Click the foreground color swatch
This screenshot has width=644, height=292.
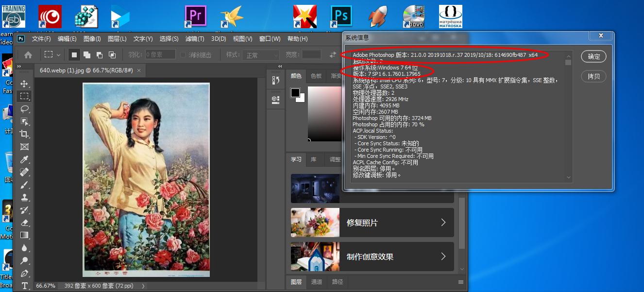click(295, 92)
